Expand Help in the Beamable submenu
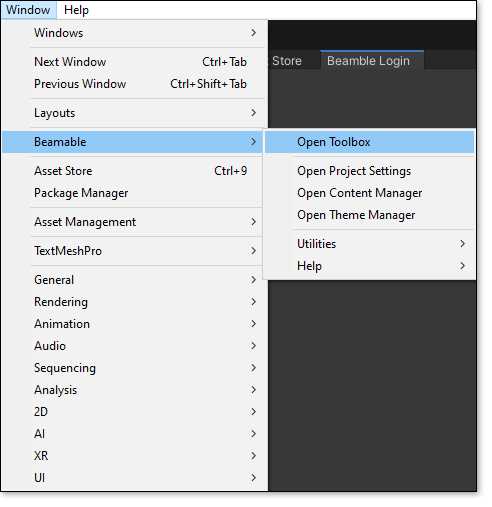Viewport: 492px width, 507px height. pyautogui.click(x=369, y=266)
